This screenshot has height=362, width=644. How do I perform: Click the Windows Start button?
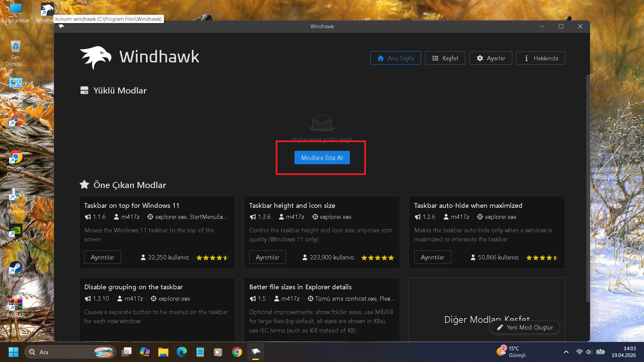click(x=13, y=352)
